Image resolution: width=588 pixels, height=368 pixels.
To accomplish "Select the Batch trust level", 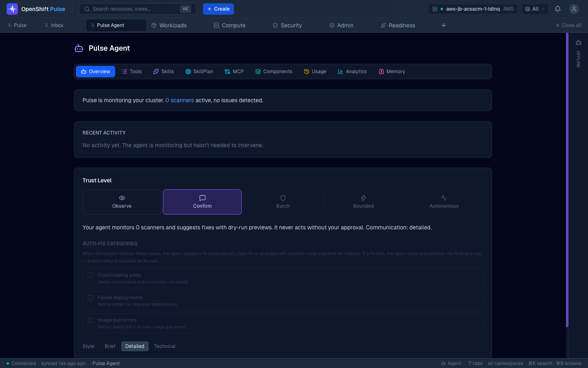I will coord(283,202).
